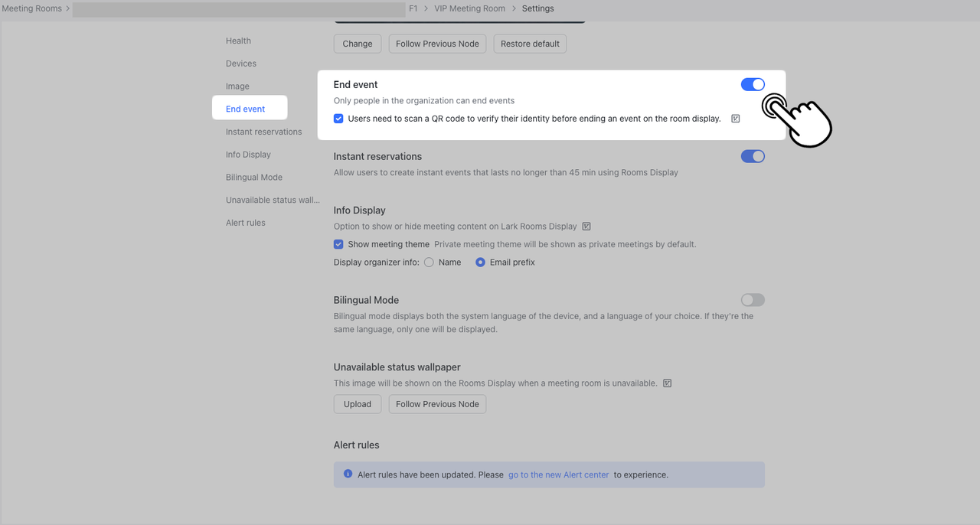Follow the 'go to the new Alert center' link
Screen dimensions: 980x525
click(558, 474)
